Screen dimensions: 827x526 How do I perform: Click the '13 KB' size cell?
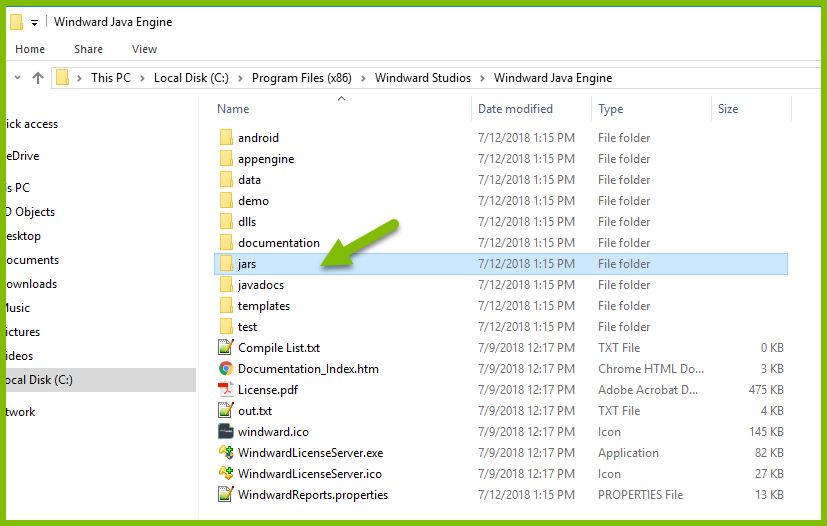pyautogui.click(x=769, y=494)
